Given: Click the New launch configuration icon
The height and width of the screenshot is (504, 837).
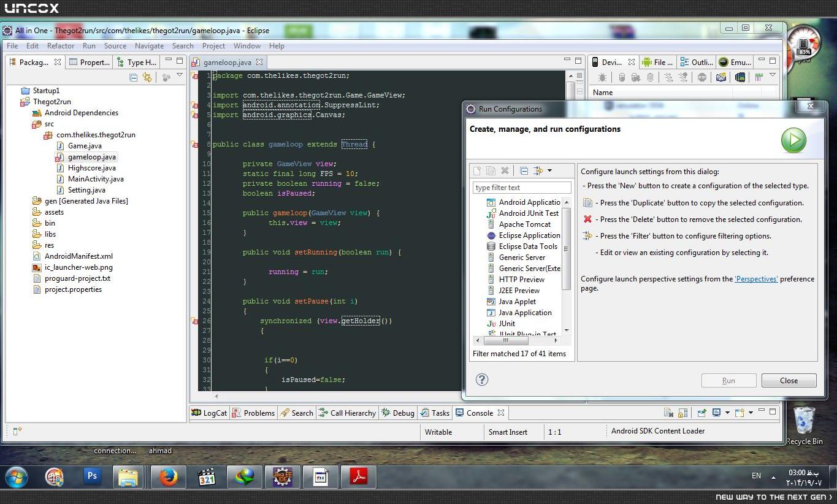Looking at the screenshot, I should (x=477, y=170).
